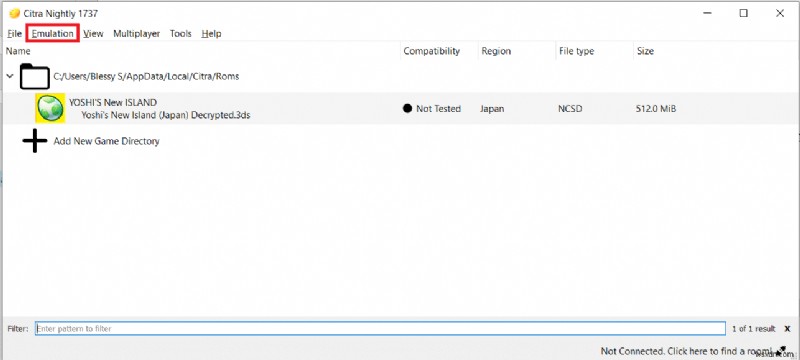Open the View menu
The height and width of the screenshot is (360, 800).
tap(93, 34)
